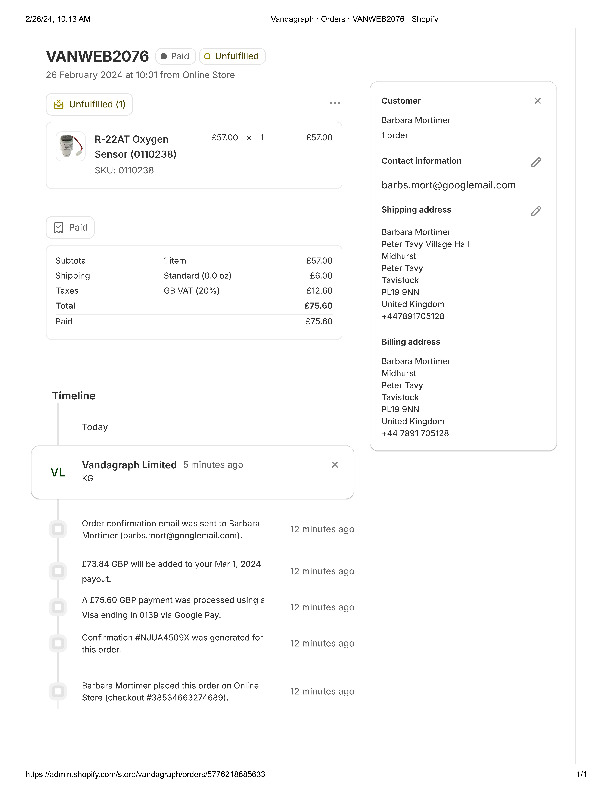The image size is (612, 792).
Task: Click the Paid status badge by order number
Action: pyautogui.click(x=175, y=57)
